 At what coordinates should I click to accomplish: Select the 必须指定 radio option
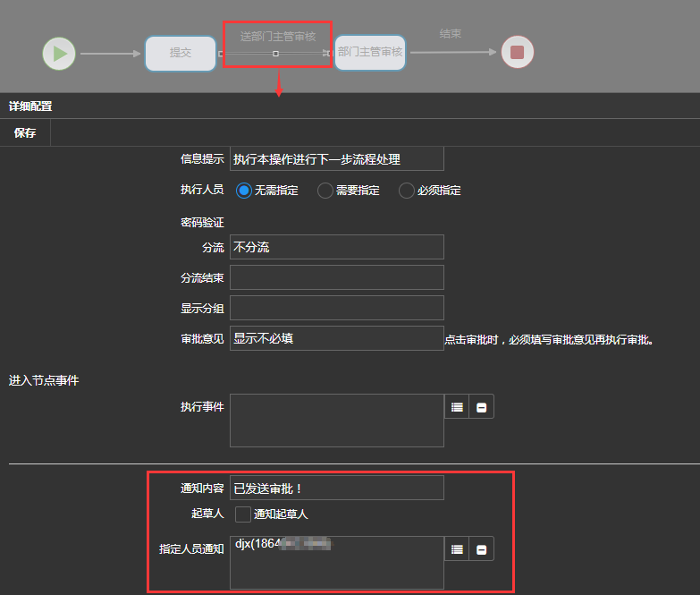(x=407, y=191)
